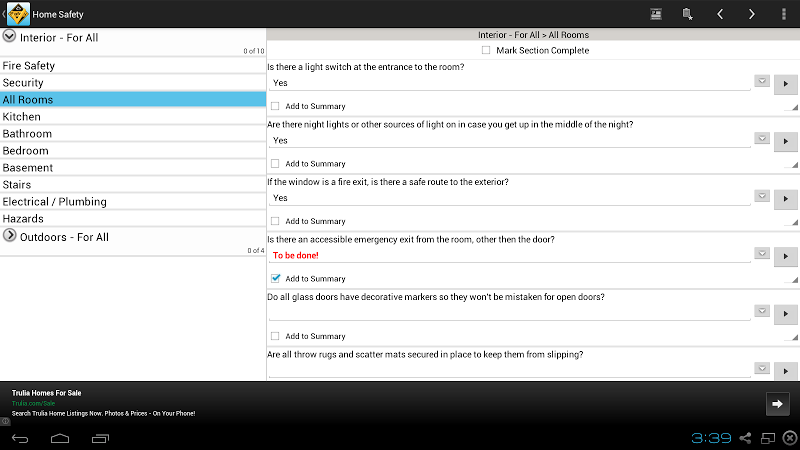Click the circled X icon in system bar

[790, 438]
